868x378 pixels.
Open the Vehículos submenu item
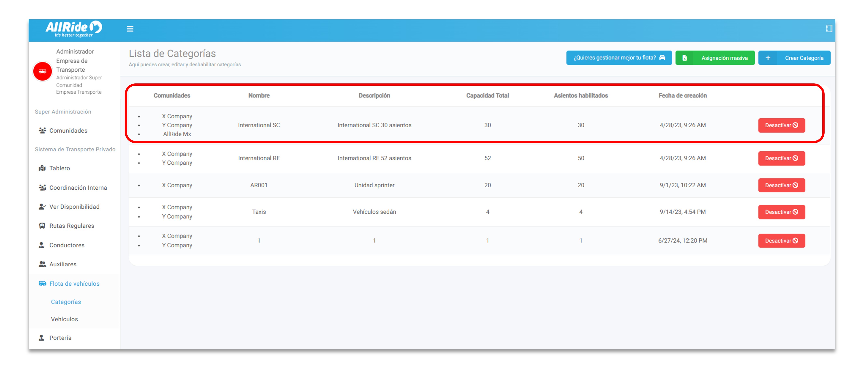pos(64,319)
